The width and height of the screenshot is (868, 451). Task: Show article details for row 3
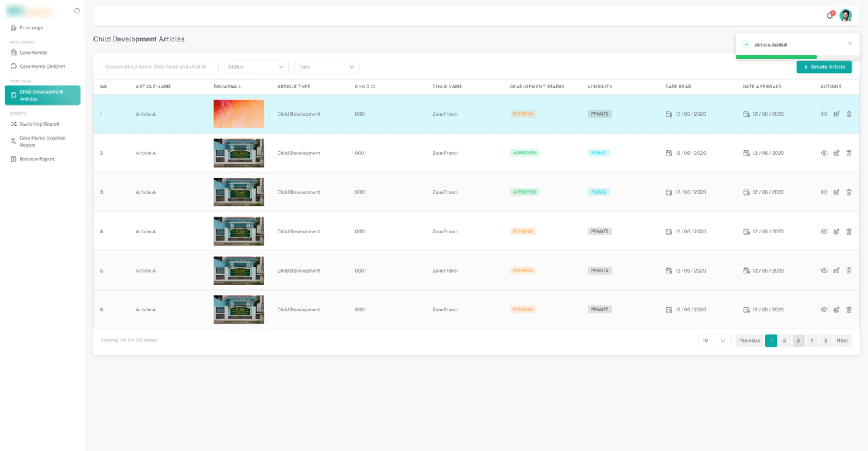point(824,192)
